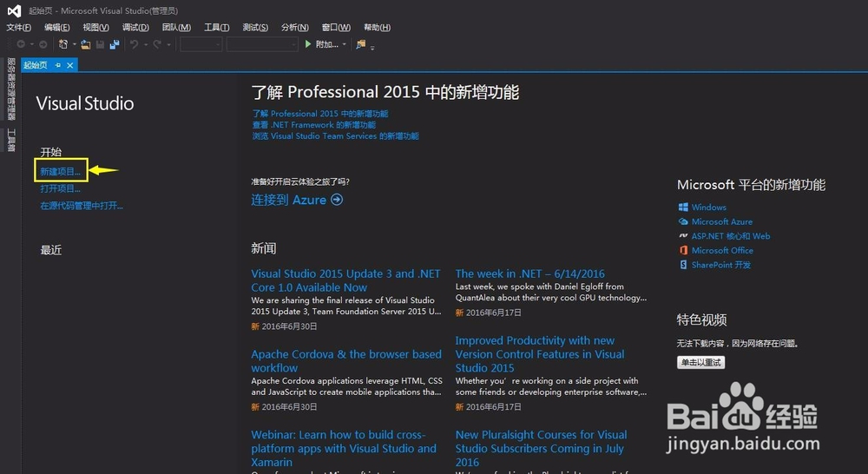Viewport: 868px width, 474px height.
Task: Click 在源代码管理中打开... link
Action: (x=82, y=206)
